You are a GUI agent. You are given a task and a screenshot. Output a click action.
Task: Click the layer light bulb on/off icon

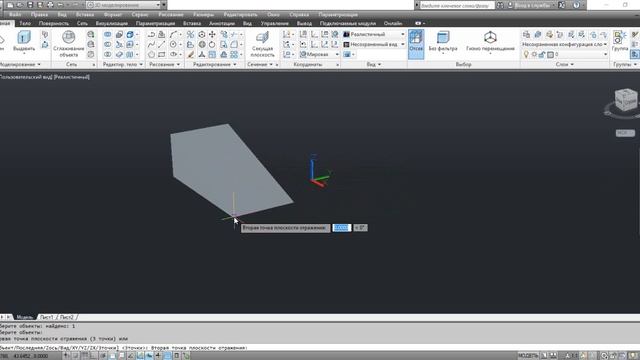(526, 54)
